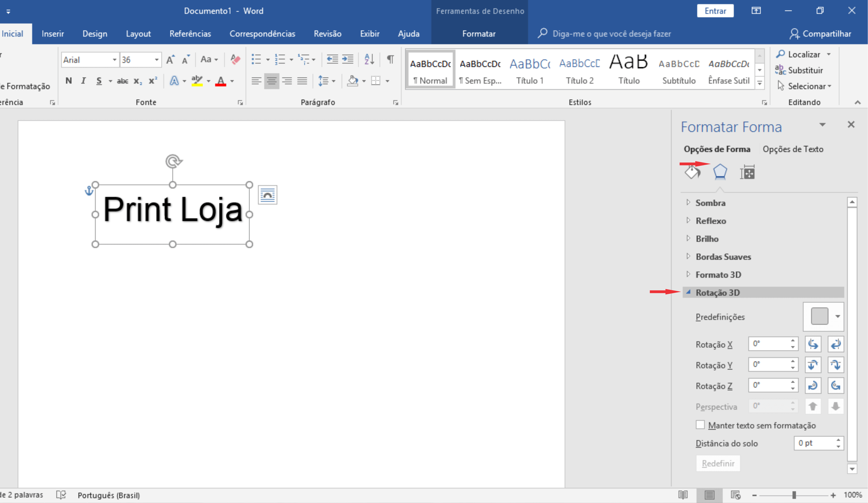868x503 pixels.
Task: Expand the Sombra section
Action: (710, 203)
